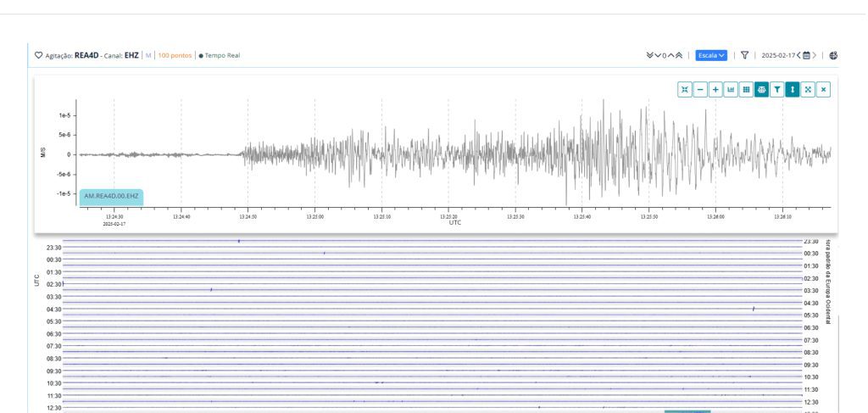Zoom out waveform with minus button
Viewport: 868px width, 413px height.
point(700,90)
